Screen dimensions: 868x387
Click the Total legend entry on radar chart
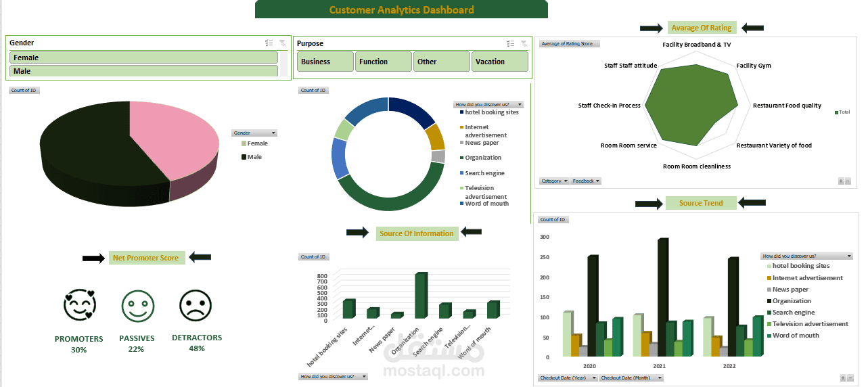pos(842,112)
